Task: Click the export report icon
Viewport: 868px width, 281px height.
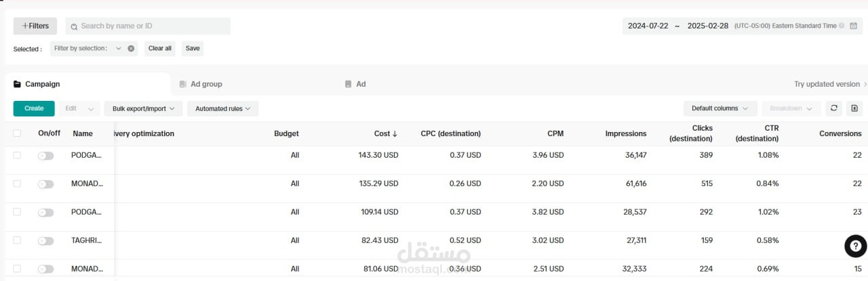Action: 854,108
